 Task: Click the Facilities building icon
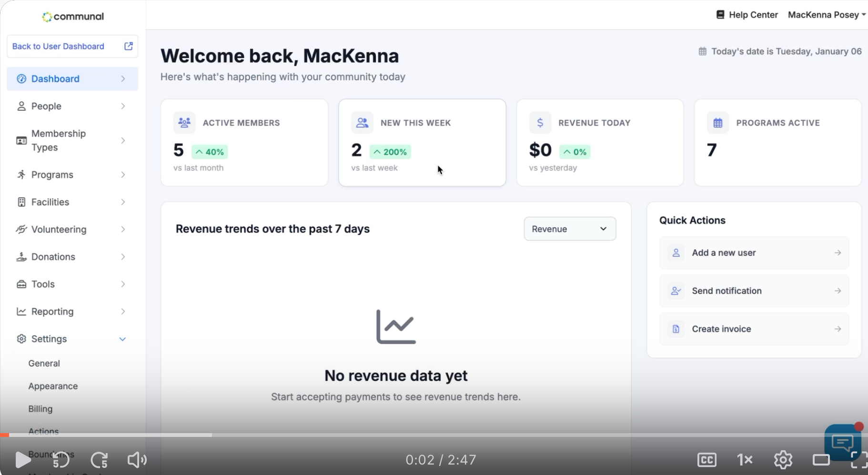tap(21, 202)
